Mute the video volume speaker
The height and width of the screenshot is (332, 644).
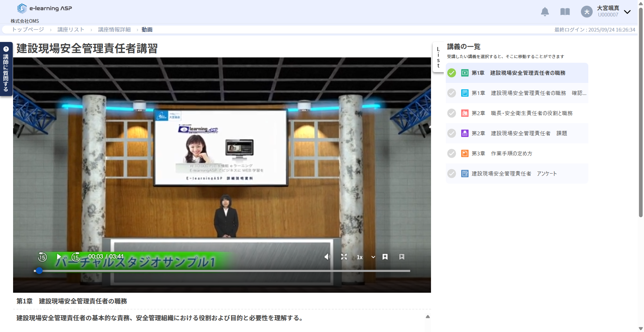coord(327,257)
